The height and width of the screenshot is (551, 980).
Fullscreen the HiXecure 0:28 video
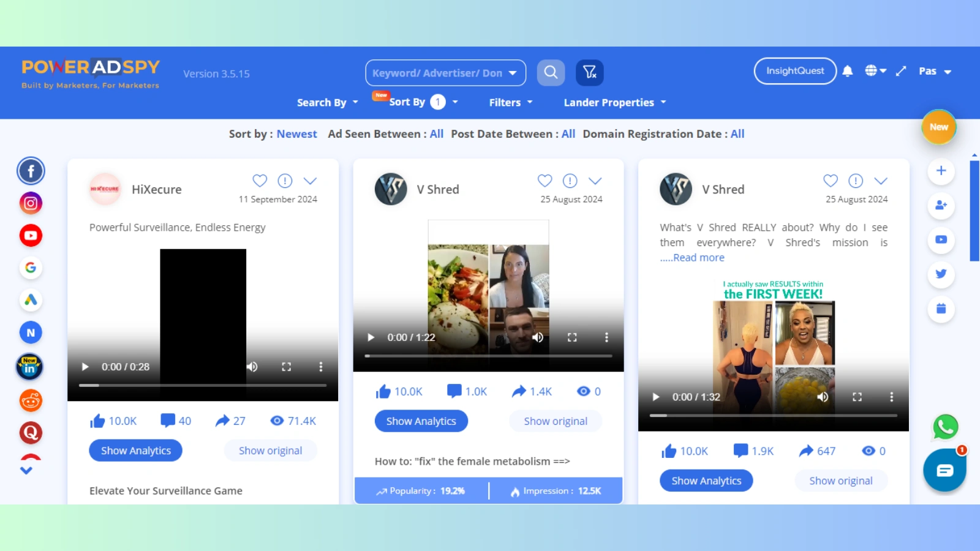click(x=286, y=367)
